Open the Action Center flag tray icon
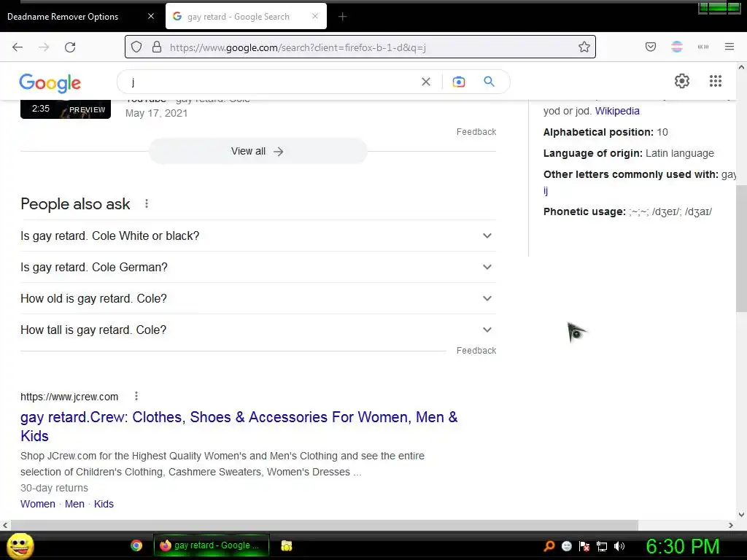The image size is (747, 560). [584, 546]
